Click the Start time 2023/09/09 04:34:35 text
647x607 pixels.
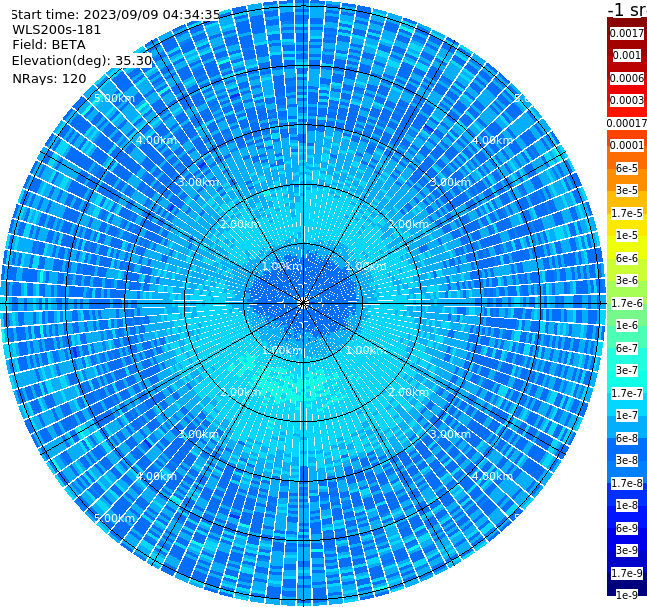(116, 14)
